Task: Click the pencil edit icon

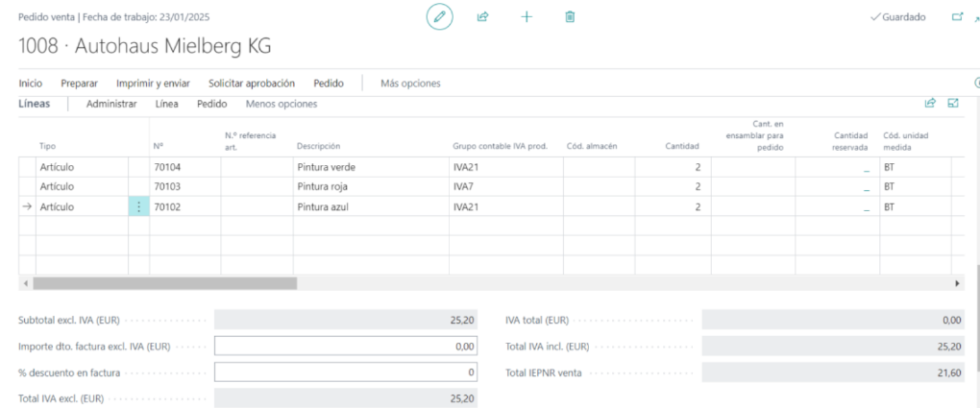Action: point(439,17)
